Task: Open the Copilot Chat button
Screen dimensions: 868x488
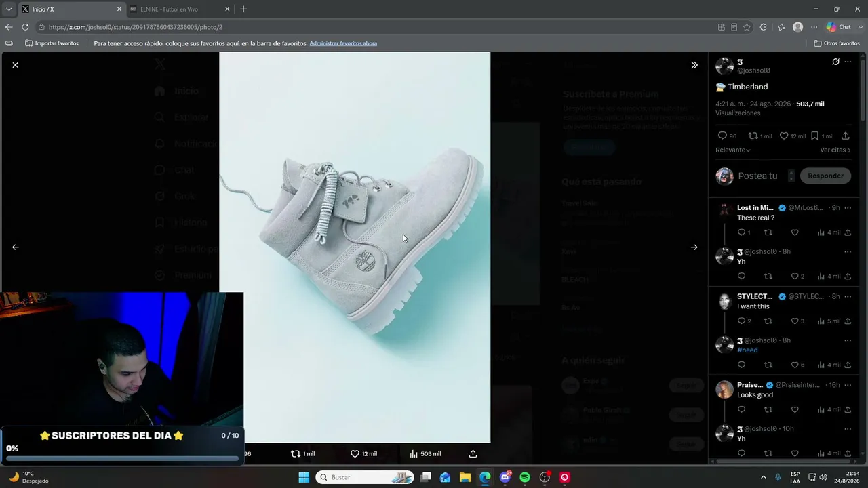Action: click(839, 27)
